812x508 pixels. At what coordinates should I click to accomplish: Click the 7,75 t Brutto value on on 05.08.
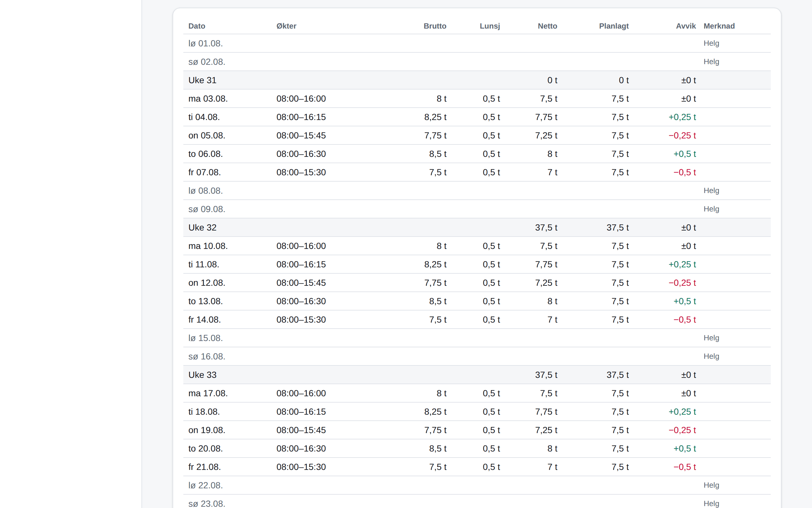coord(435,135)
